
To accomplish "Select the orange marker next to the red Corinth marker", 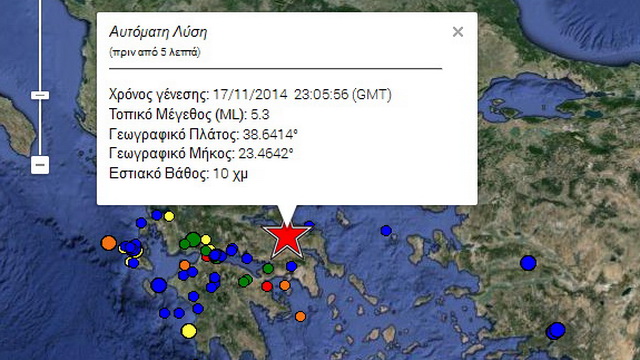I will tap(285, 285).
